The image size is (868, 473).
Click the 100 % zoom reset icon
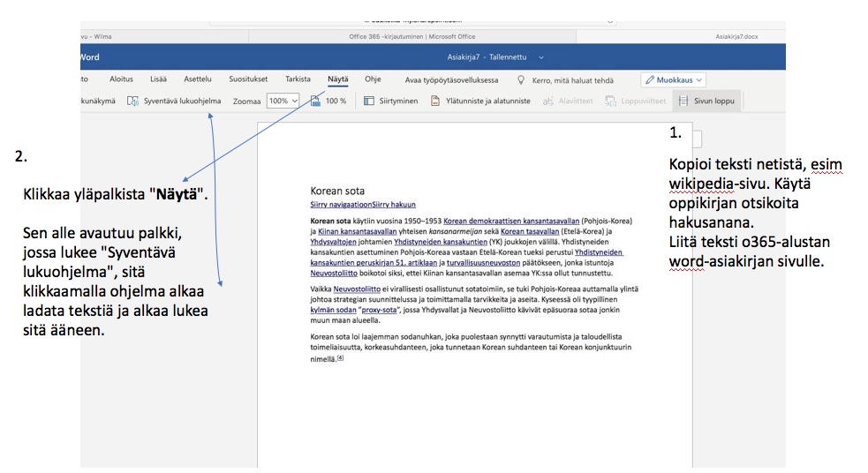[x=315, y=101]
